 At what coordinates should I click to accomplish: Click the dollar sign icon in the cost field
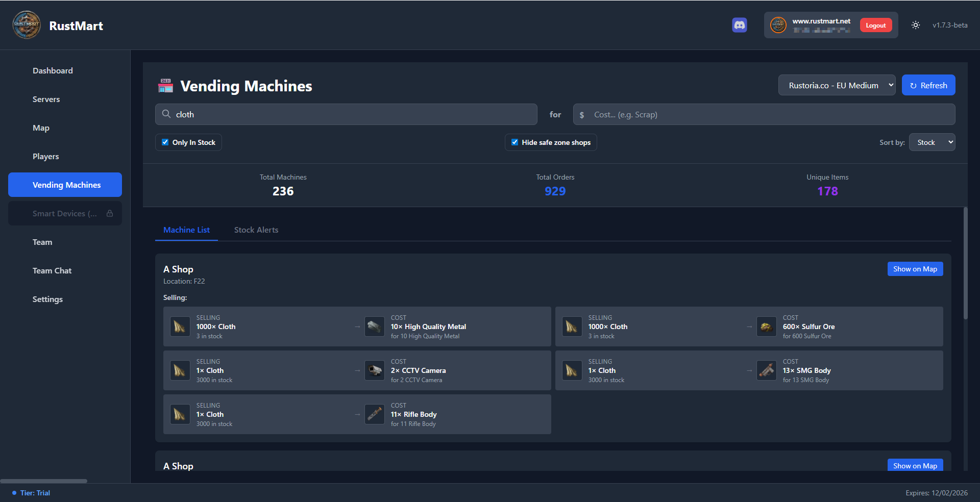tap(582, 114)
